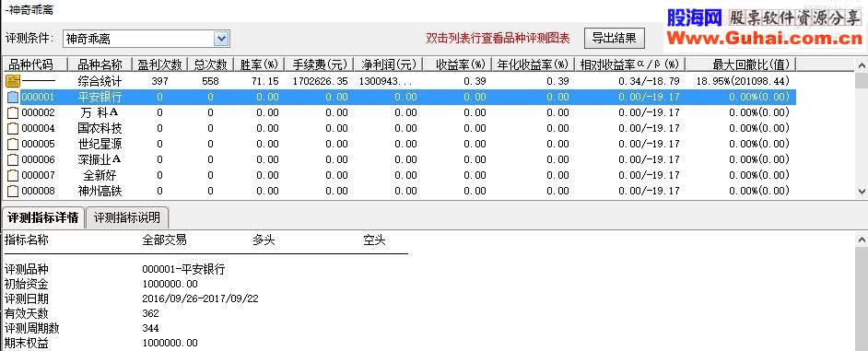Click the max drawdown value 18.95%(201098.44)
The image size is (868, 351).
[743, 81]
